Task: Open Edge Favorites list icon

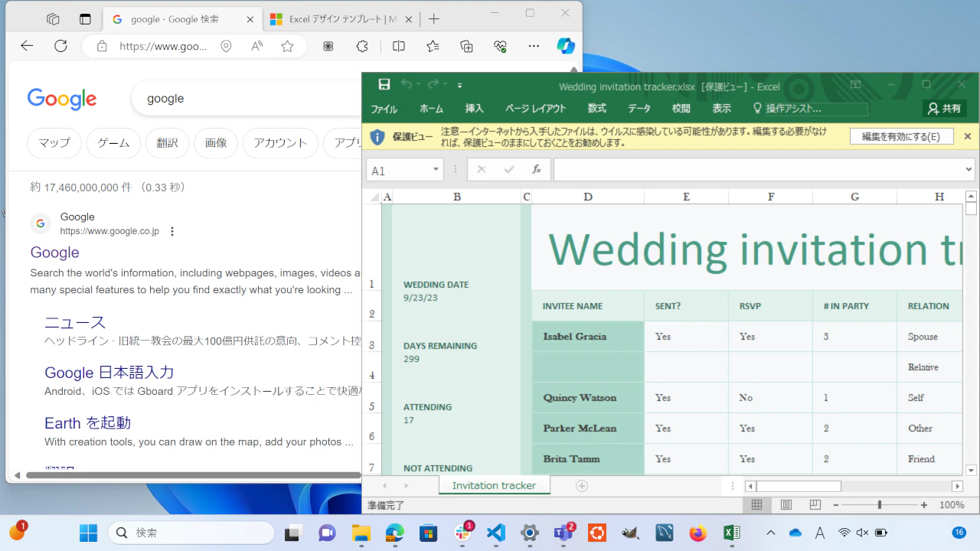Action: (433, 46)
